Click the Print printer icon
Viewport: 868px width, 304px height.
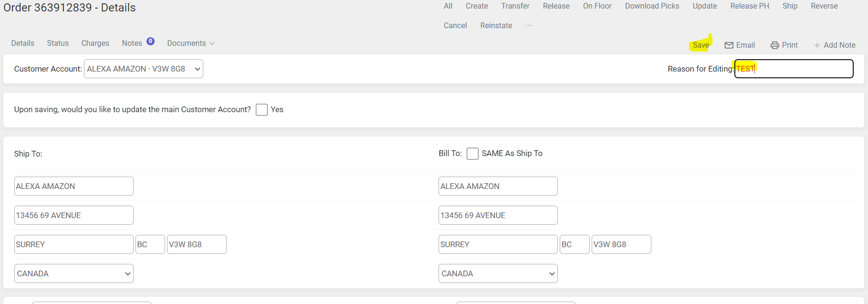click(774, 45)
